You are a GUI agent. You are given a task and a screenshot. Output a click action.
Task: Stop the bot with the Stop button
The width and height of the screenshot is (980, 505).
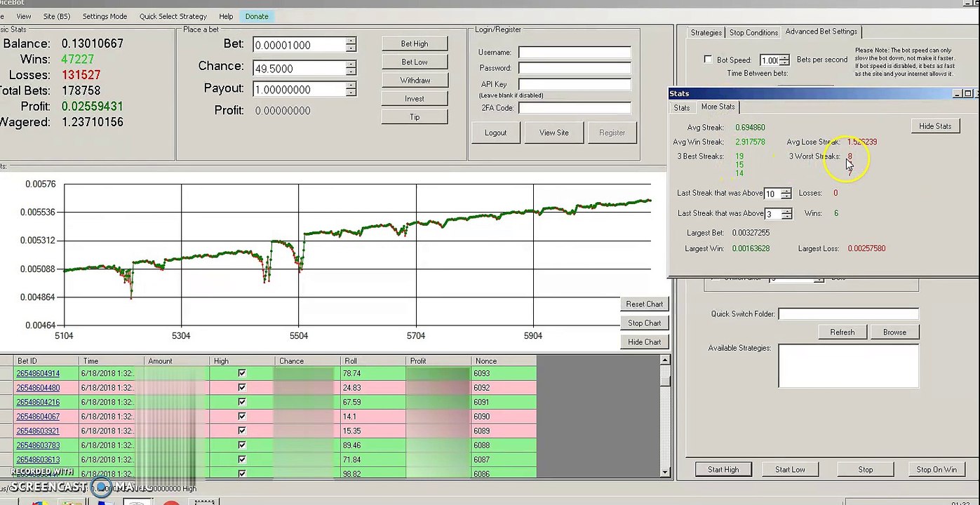point(866,469)
